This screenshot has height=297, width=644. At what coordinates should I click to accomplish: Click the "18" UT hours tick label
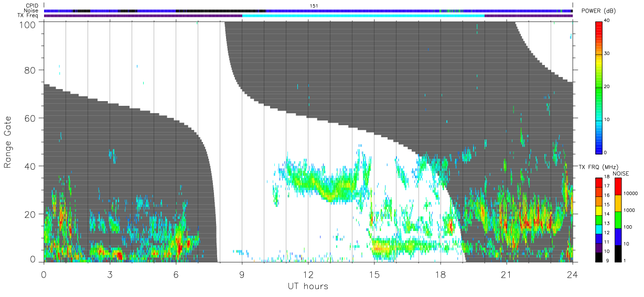pyautogui.click(x=440, y=274)
